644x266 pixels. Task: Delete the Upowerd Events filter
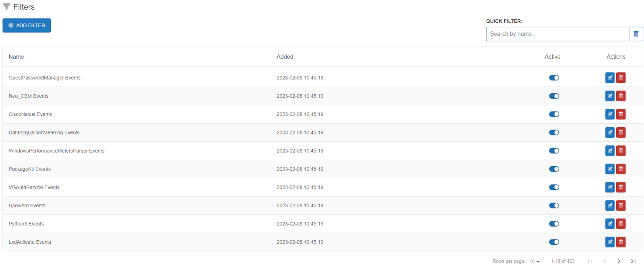(x=621, y=206)
